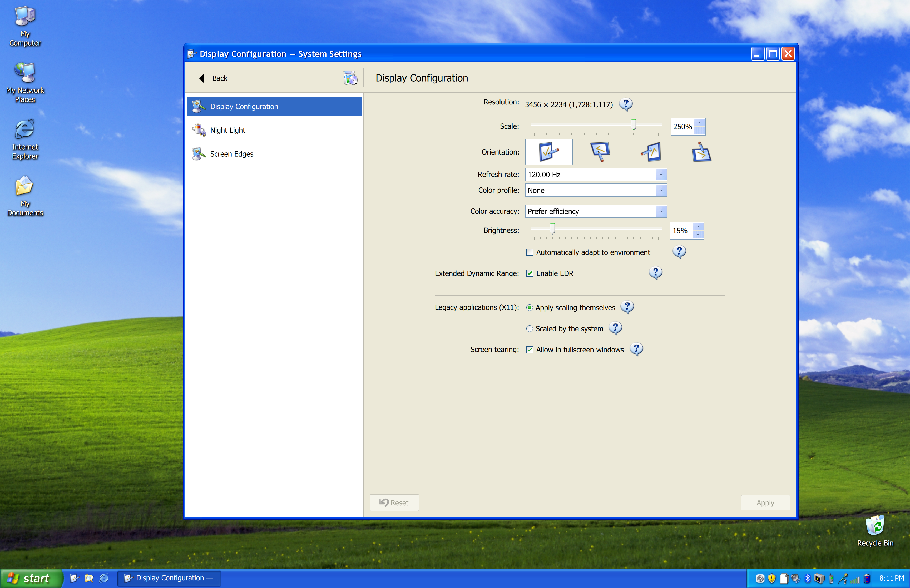Open help for Automatically adapt to environment

click(x=679, y=252)
